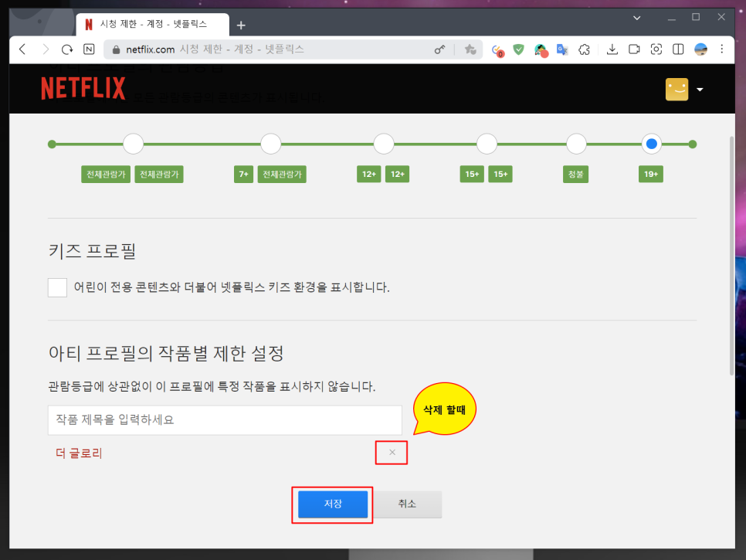
Task: Open the extension icon with red 0 badge
Action: [497, 50]
